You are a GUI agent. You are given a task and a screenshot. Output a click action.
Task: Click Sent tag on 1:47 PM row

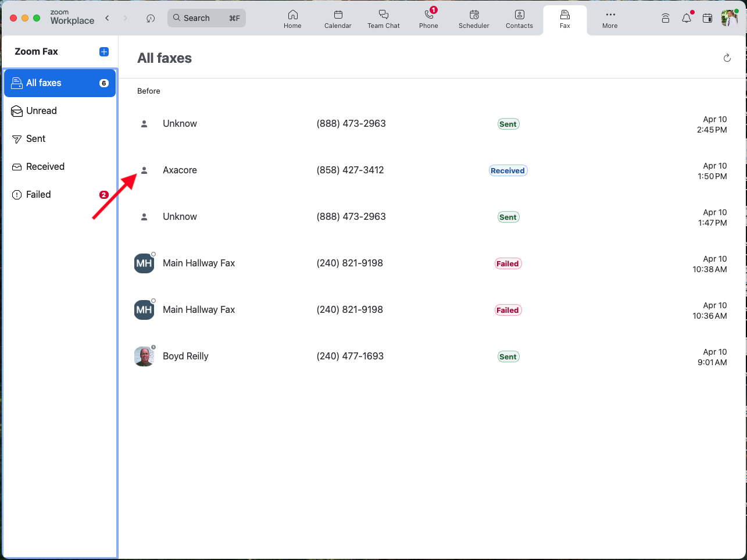[508, 217]
